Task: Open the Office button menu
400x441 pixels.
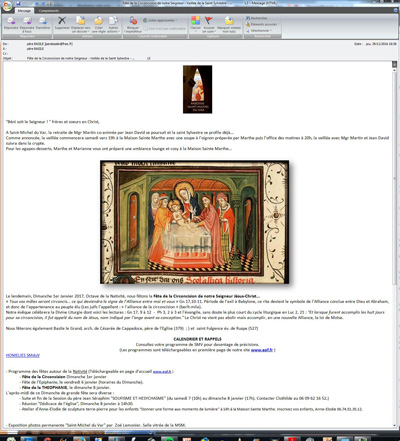Action: 7,6
